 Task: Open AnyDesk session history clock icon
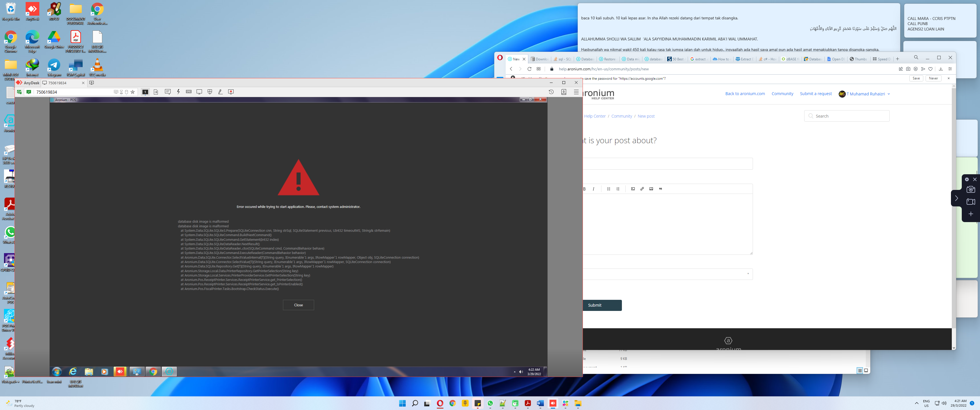551,92
